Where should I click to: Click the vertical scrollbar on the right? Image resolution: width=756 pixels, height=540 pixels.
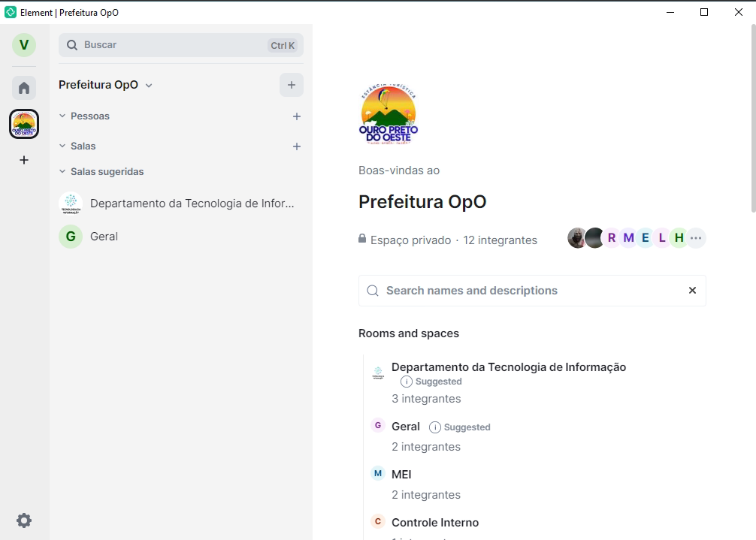tap(752, 120)
